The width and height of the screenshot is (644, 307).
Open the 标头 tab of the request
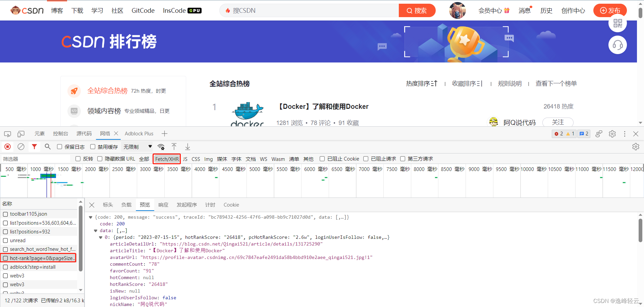click(108, 205)
